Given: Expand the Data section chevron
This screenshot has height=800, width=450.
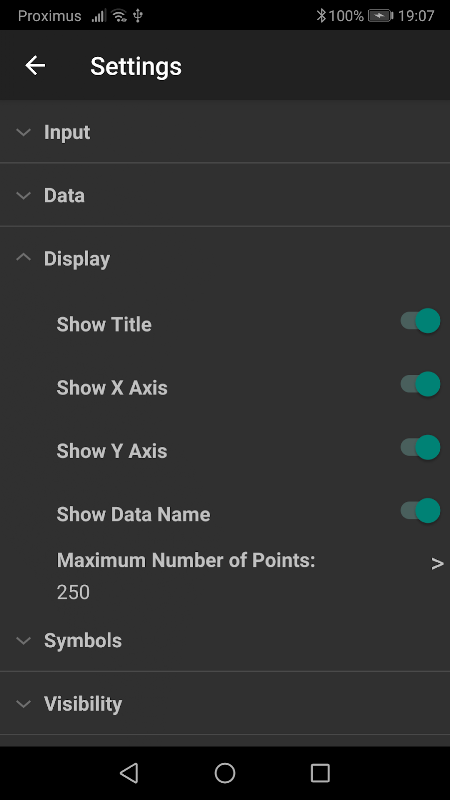Looking at the screenshot, I should pos(23,195).
